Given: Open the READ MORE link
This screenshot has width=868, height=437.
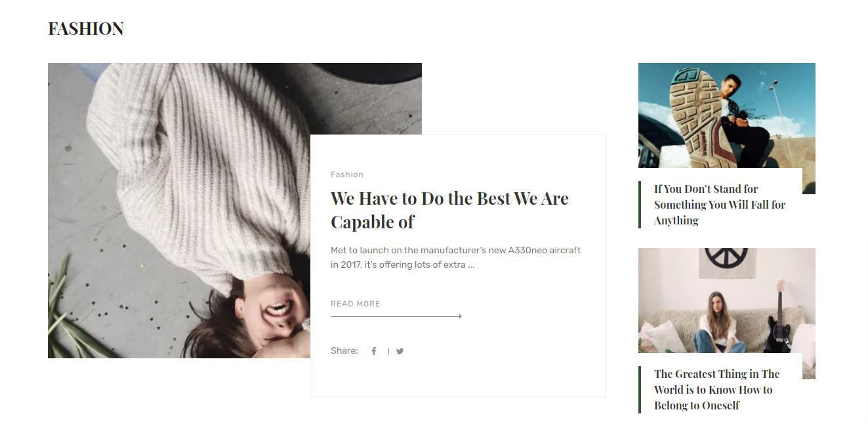Looking at the screenshot, I should click(356, 304).
